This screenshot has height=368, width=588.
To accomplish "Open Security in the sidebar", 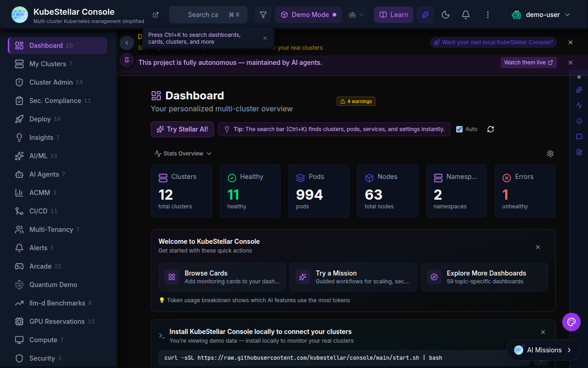I will pyautogui.click(x=57, y=358).
